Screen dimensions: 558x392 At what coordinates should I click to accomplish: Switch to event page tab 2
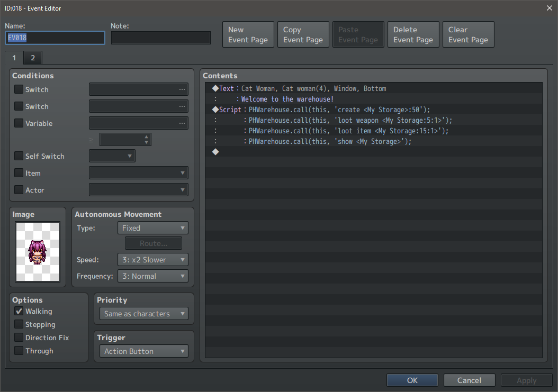[x=33, y=58]
